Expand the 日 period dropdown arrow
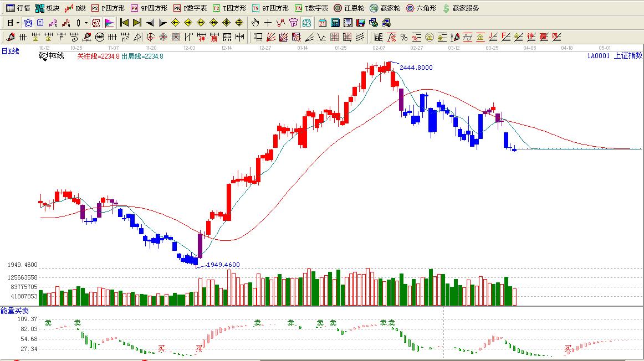 pyautogui.click(x=18, y=23)
